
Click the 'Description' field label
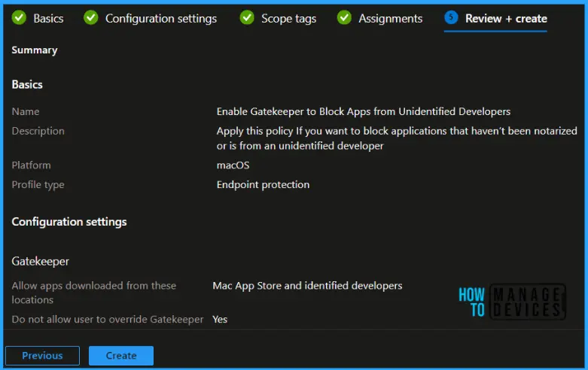click(x=38, y=131)
